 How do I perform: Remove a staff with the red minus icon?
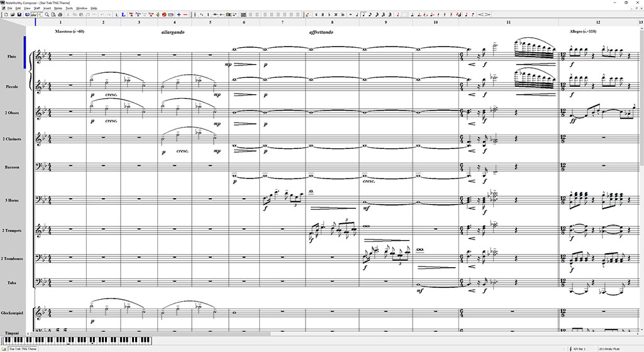coord(186,14)
